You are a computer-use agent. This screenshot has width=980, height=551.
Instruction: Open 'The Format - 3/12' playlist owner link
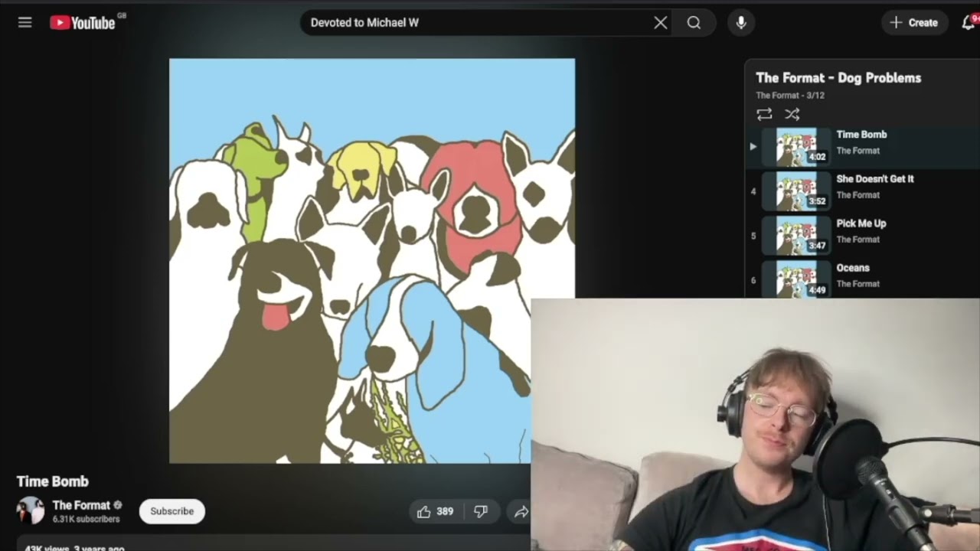coord(790,96)
